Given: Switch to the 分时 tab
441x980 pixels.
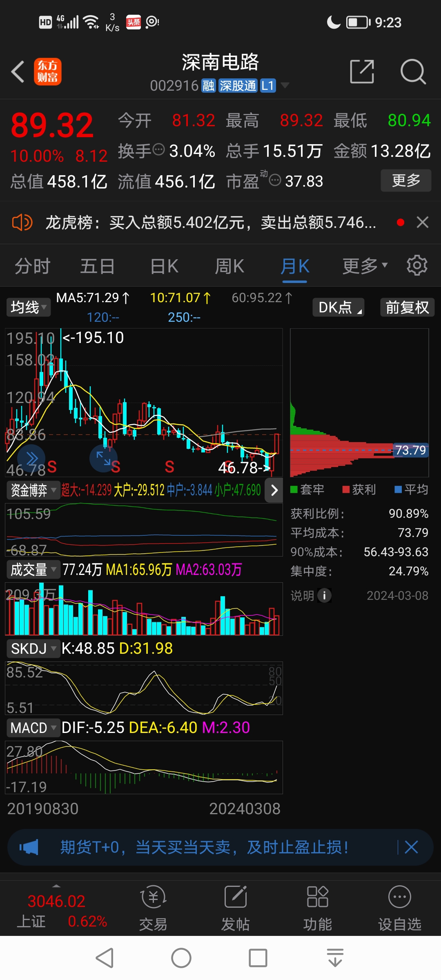Looking at the screenshot, I should (33, 266).
